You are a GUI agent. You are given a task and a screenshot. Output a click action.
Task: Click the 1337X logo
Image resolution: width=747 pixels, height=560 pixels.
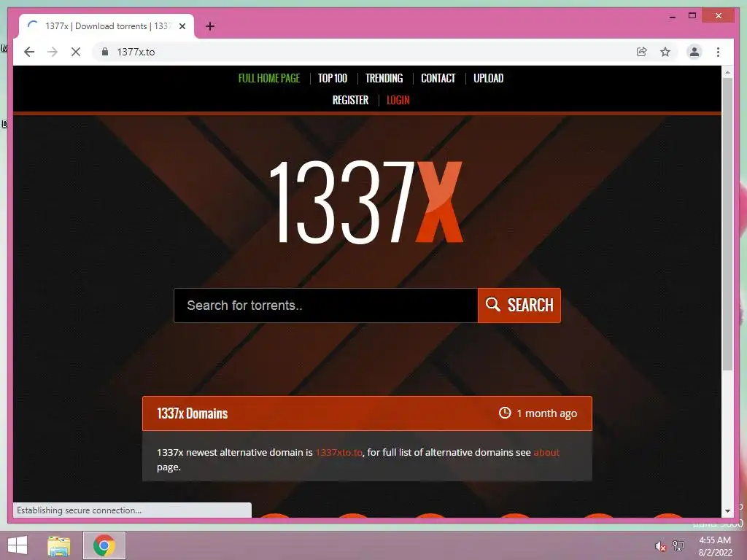point(366,202)
